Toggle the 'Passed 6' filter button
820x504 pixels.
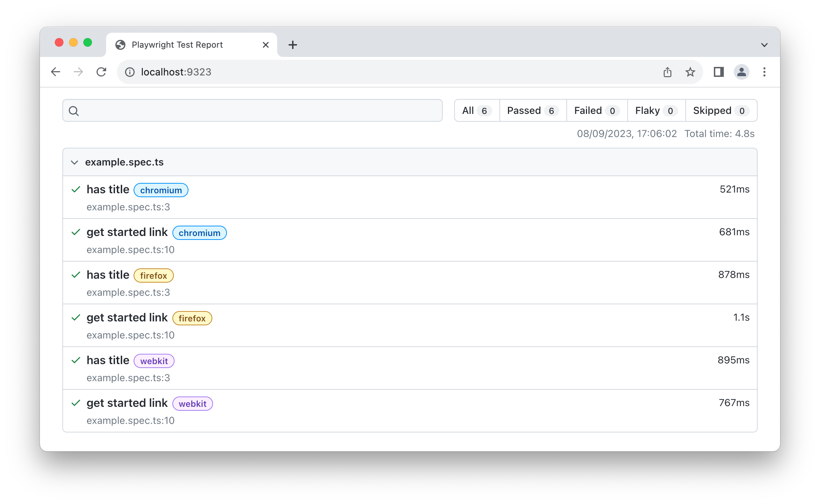(x=531, y=110)
